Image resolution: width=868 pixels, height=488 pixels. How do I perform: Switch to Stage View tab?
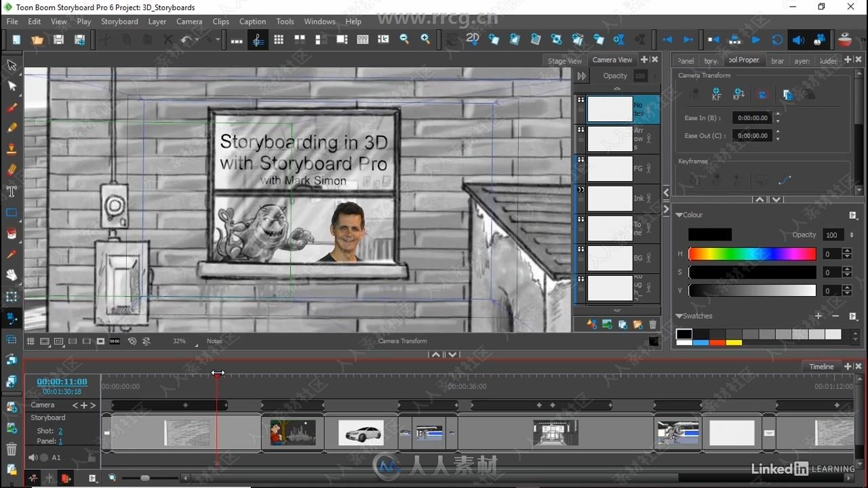[564, 60]
